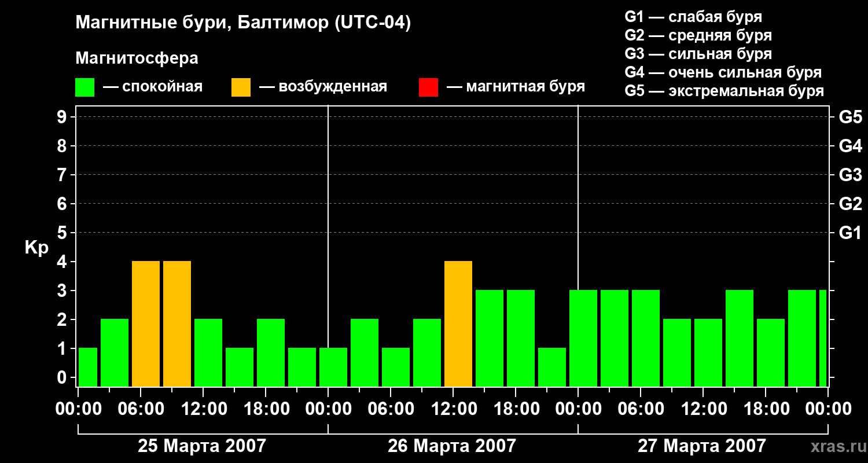
Task: Click the red 'магнитная буря' legend swatch
Action: pyautogui.click(x=429, y=87)
